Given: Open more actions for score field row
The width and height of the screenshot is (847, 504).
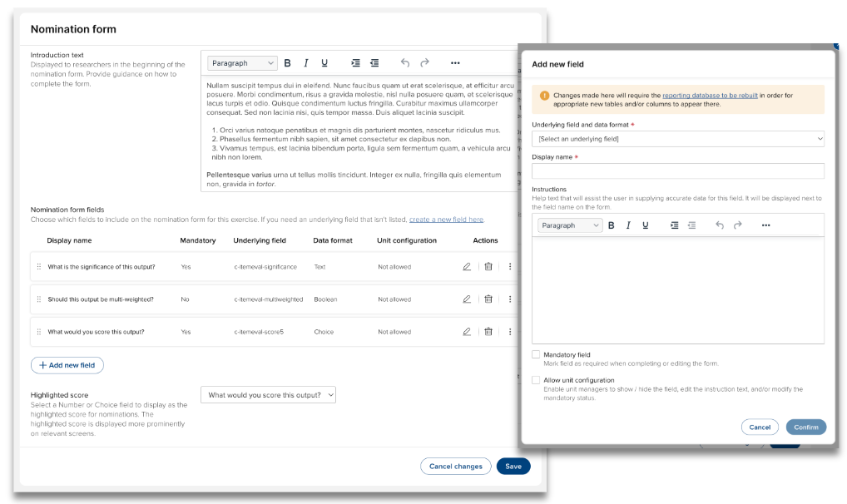Looking at the screenshot, I should (510, 332).
